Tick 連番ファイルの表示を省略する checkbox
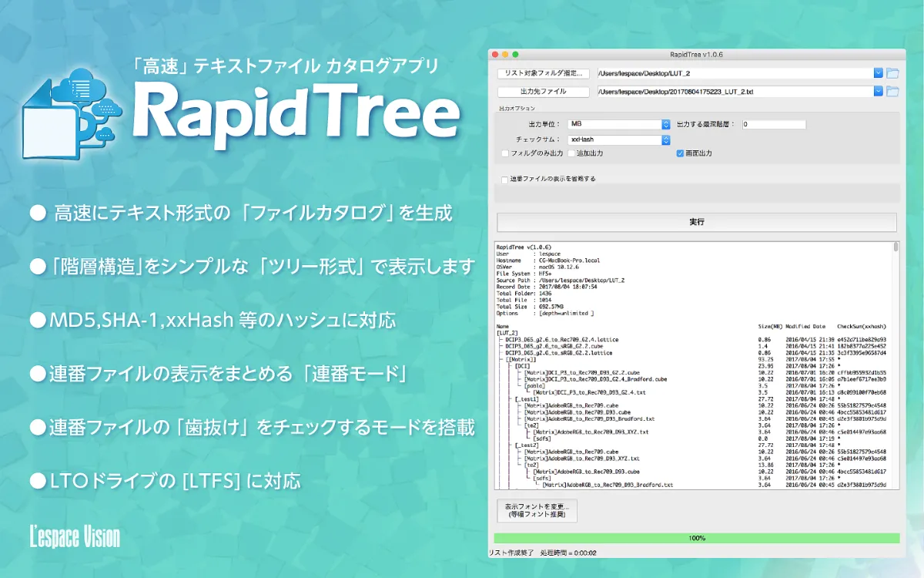Viewport: 924px width, 578px height. [x=504, y=180]
